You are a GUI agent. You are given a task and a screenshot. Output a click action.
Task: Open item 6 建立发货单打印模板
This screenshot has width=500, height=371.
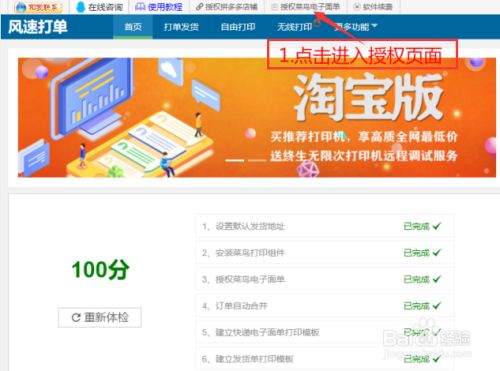(325, 359)
